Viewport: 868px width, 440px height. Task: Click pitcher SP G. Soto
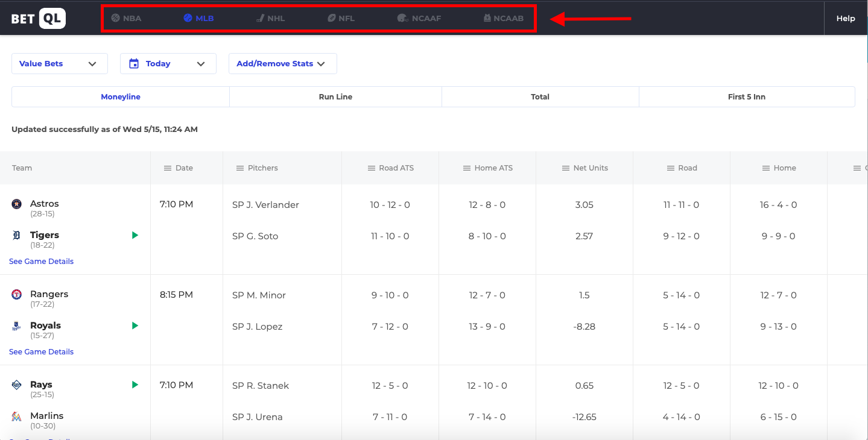[255, 236]
